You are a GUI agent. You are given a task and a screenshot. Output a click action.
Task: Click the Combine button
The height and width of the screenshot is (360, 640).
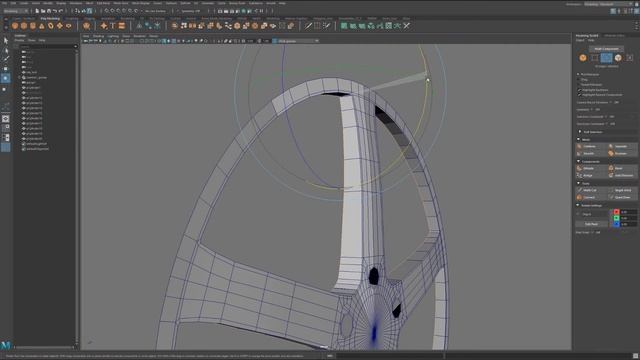pyautogui.click(x=591, y=146)
